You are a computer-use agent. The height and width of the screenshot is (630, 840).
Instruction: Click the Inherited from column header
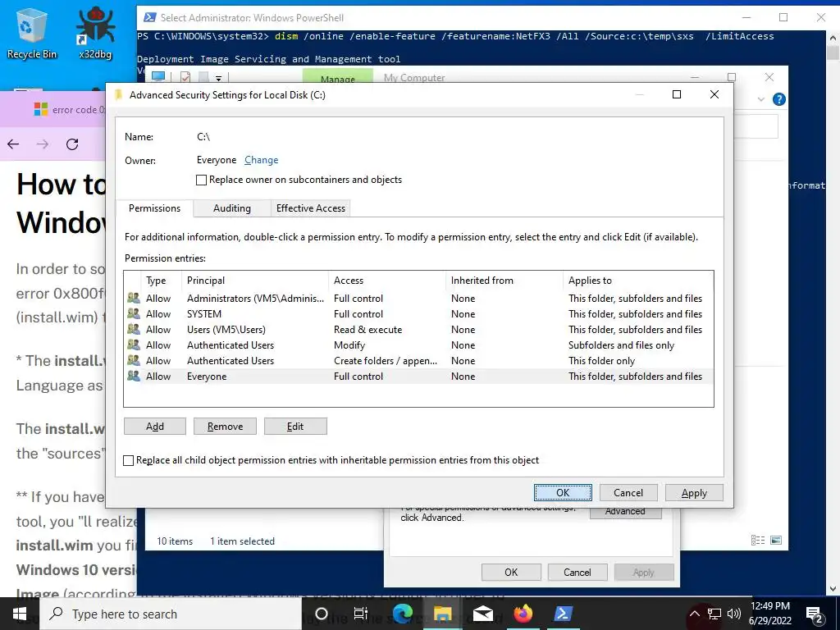[x=504, y=281]
